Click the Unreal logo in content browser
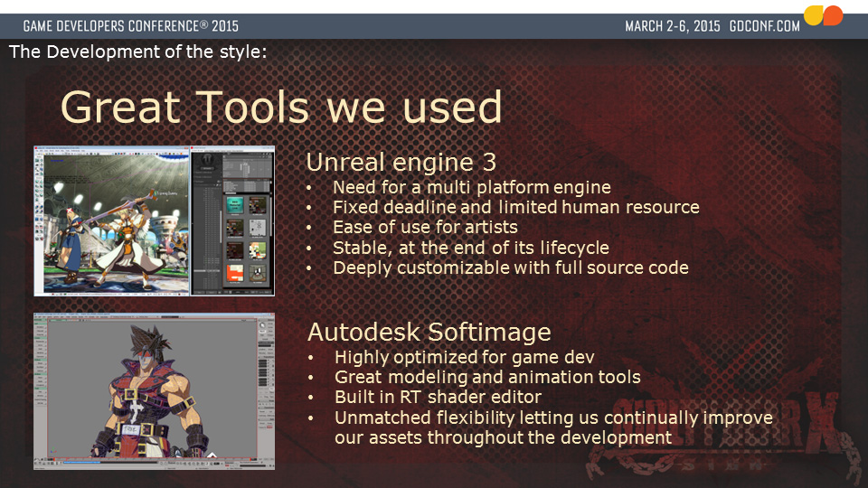The image size is (868, 488). (208, 159)
